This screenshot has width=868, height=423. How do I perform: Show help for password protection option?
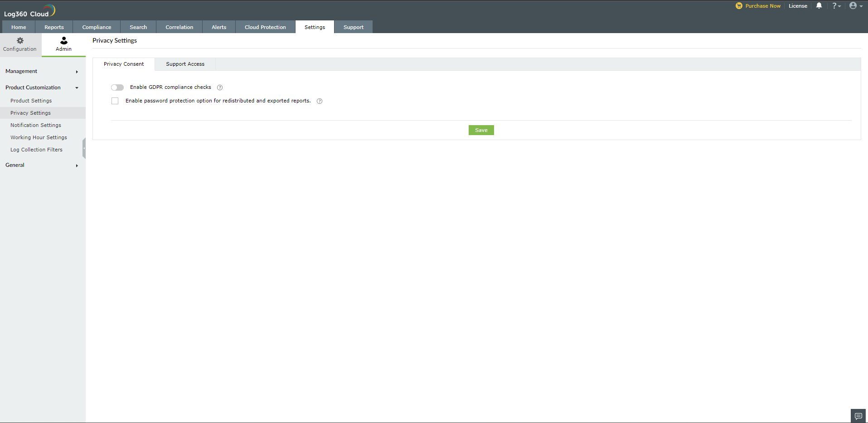click(320, 101)
